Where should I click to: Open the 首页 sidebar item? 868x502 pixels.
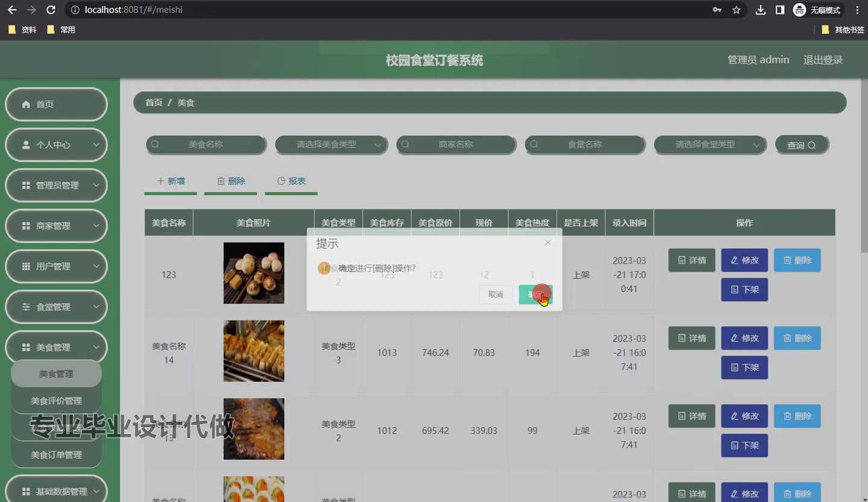click(56, 104)
